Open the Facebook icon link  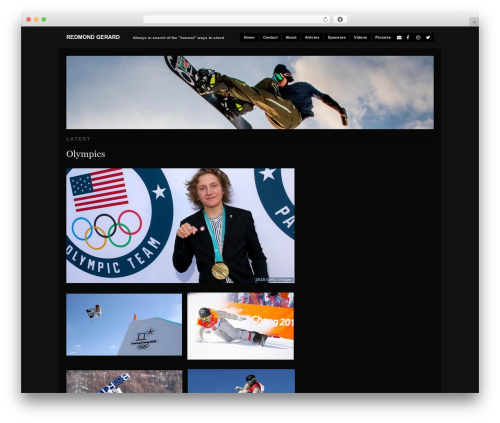(408, 38)
